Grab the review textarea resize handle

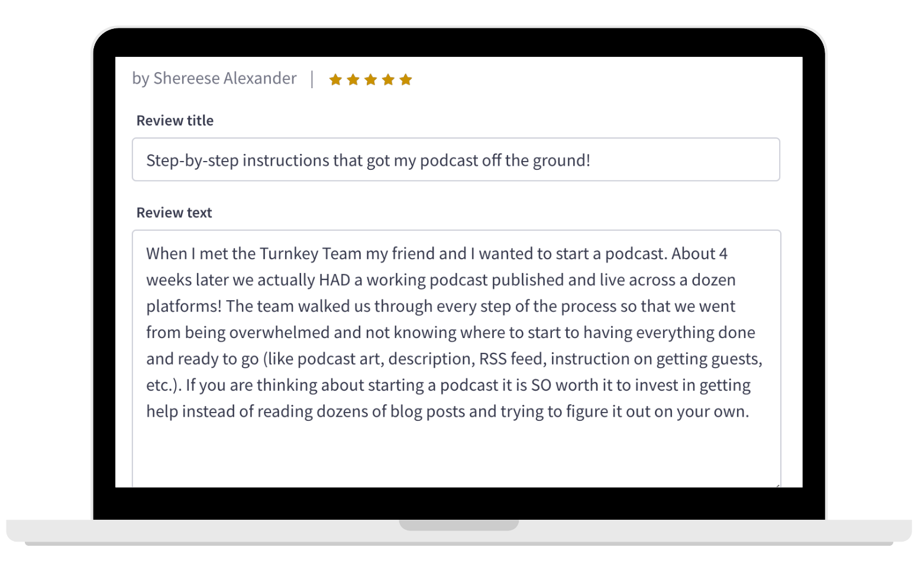(x=776, y=485)
